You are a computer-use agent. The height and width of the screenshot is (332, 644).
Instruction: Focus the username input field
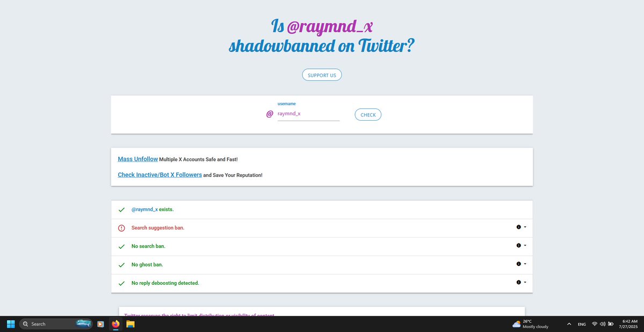308,114
